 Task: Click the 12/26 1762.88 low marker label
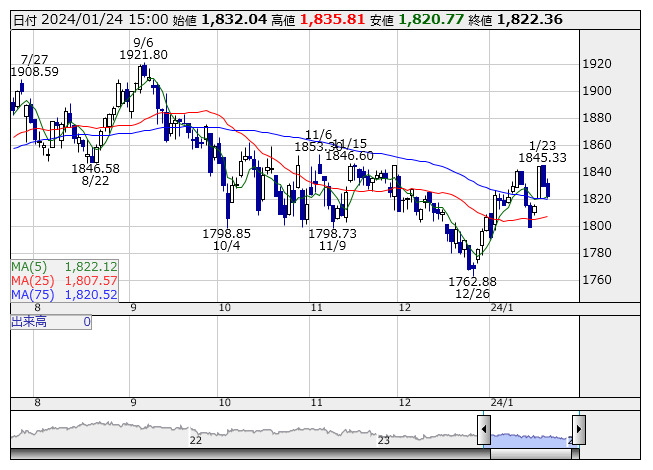(x=472, y=288)
